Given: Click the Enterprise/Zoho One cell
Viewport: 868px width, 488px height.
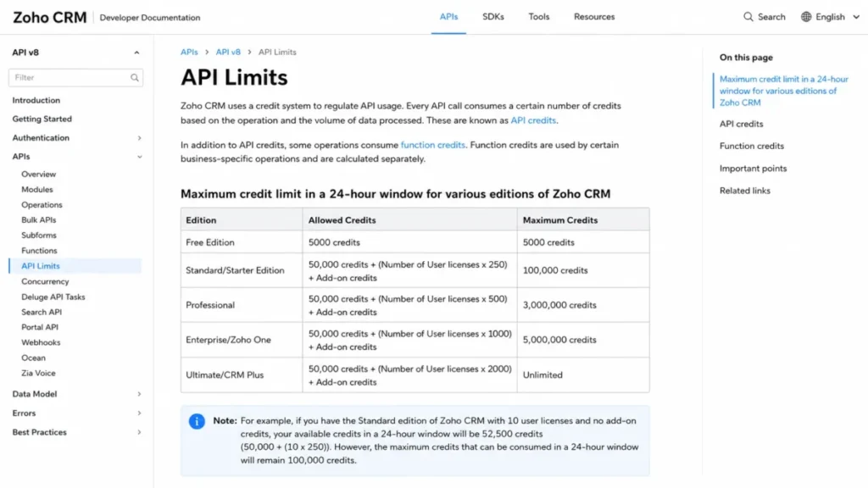Looking at the screenshot, I should point(242,340).
